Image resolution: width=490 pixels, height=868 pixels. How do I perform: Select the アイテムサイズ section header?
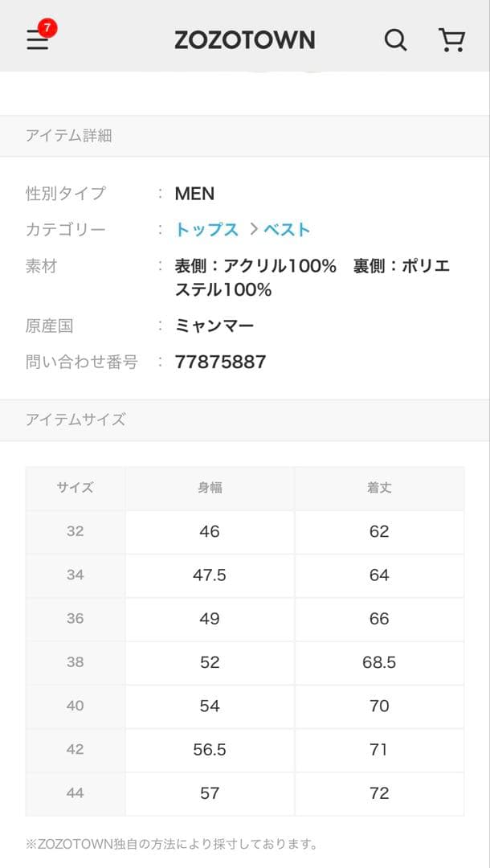(76, 420)
